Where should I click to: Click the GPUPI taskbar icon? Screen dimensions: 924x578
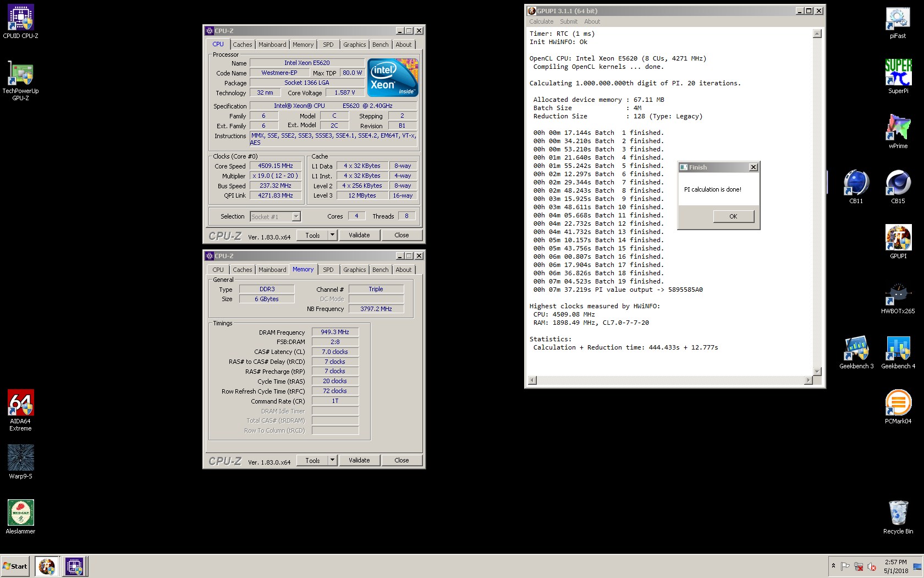click(47, 566)
